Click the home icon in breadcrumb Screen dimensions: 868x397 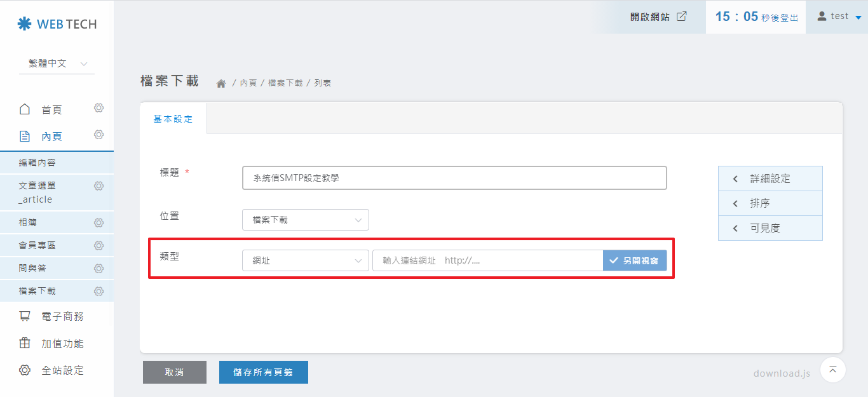pos(221,84)
